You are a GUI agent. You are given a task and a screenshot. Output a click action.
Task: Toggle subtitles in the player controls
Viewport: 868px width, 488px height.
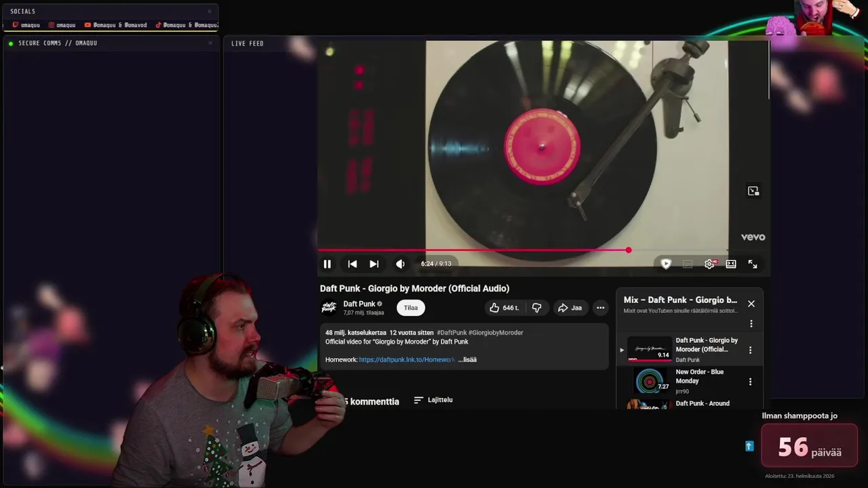[x=688, y=264]
